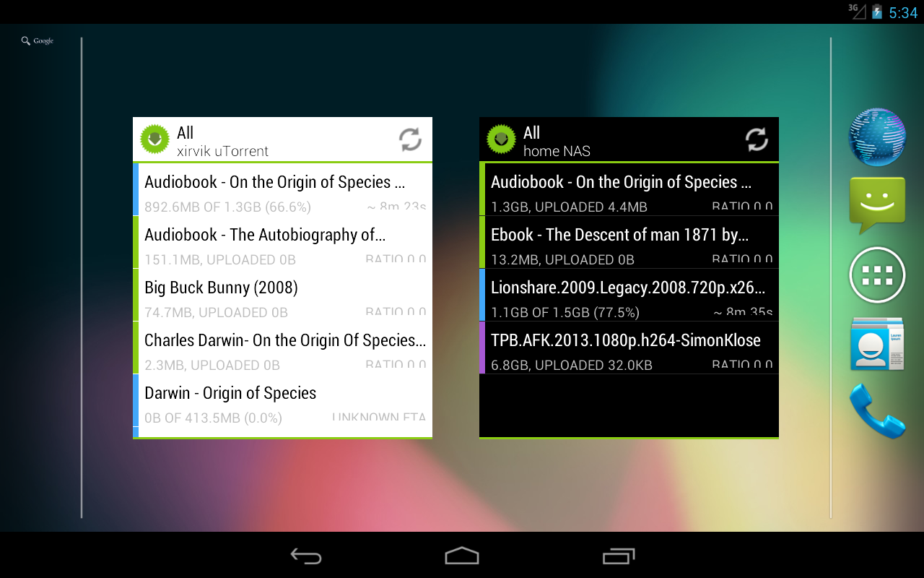The image size is (924, 578).
Task: Start a Google search
Action: click(x=36, y=41)
